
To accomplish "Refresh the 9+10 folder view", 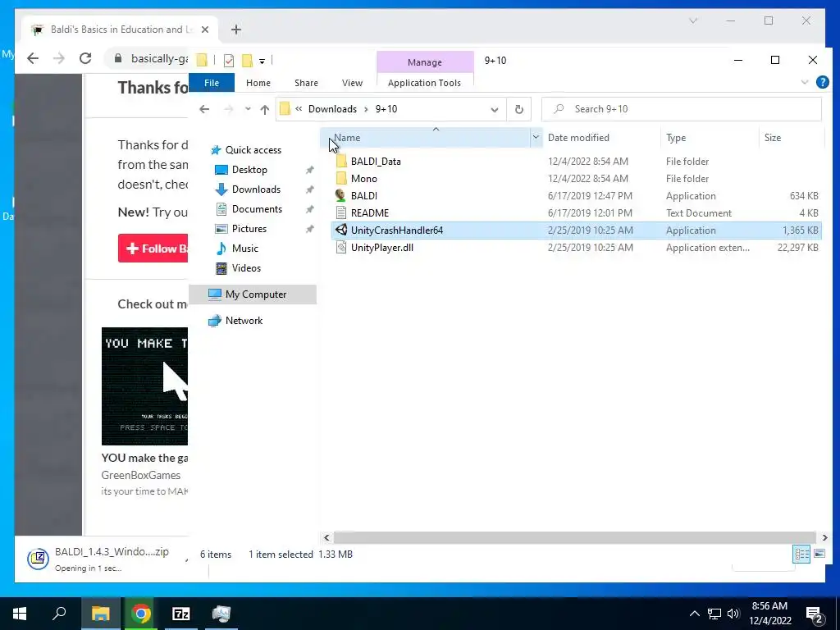I will point(518,109).
